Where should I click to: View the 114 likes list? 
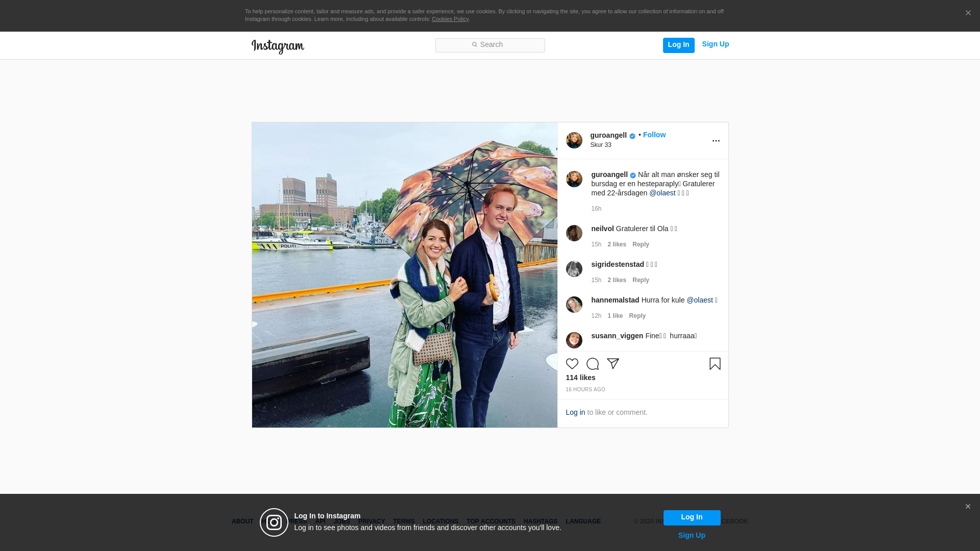(x=580, y=378)
